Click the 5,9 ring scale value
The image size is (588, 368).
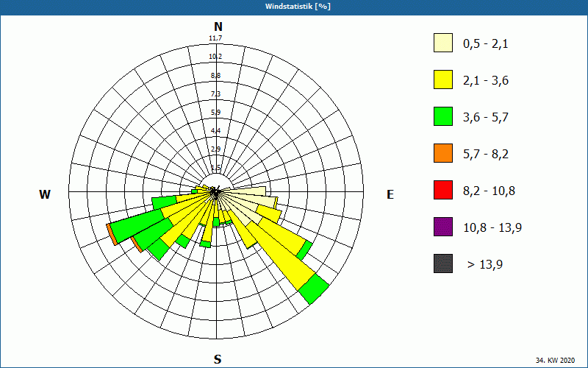[215, 113]
